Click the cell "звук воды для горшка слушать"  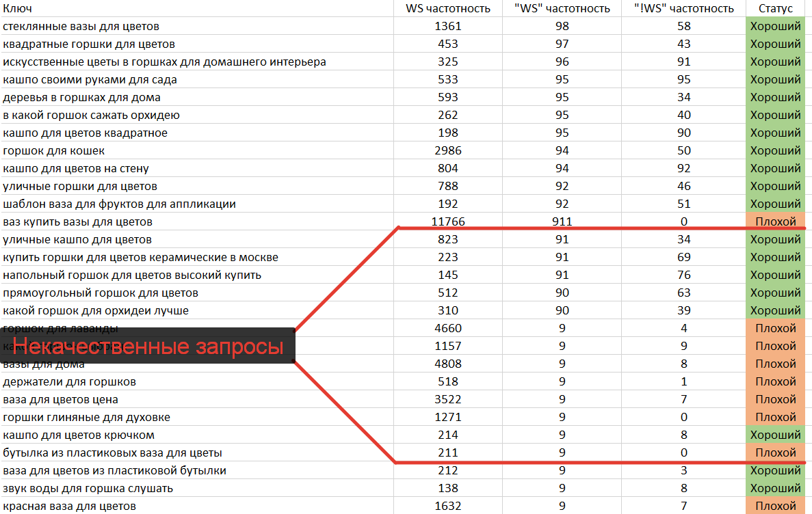click(x=88, y=488)
